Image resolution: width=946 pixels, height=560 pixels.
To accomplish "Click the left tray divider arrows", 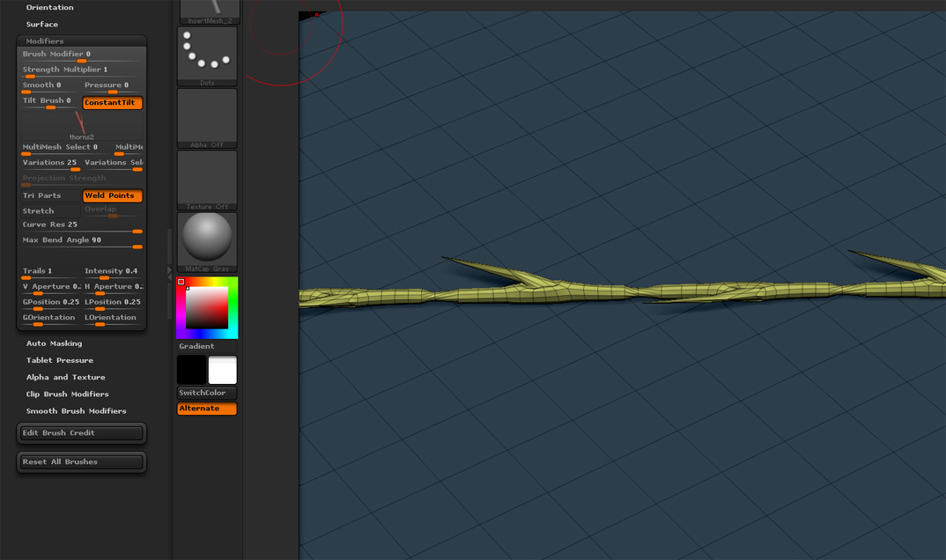I will (169, 274).
